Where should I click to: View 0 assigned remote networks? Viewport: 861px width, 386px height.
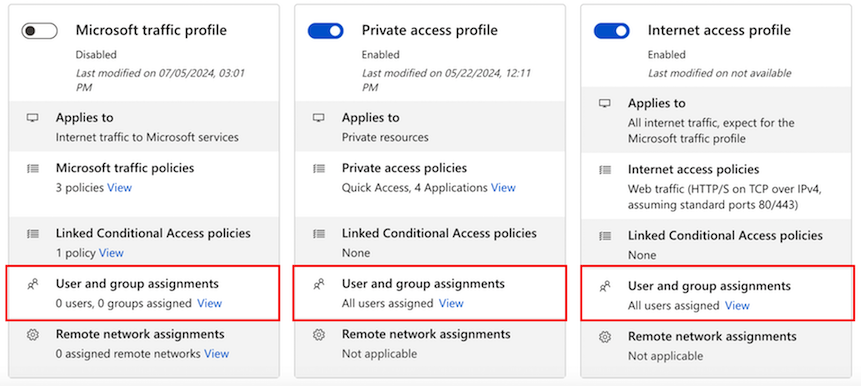216,354
